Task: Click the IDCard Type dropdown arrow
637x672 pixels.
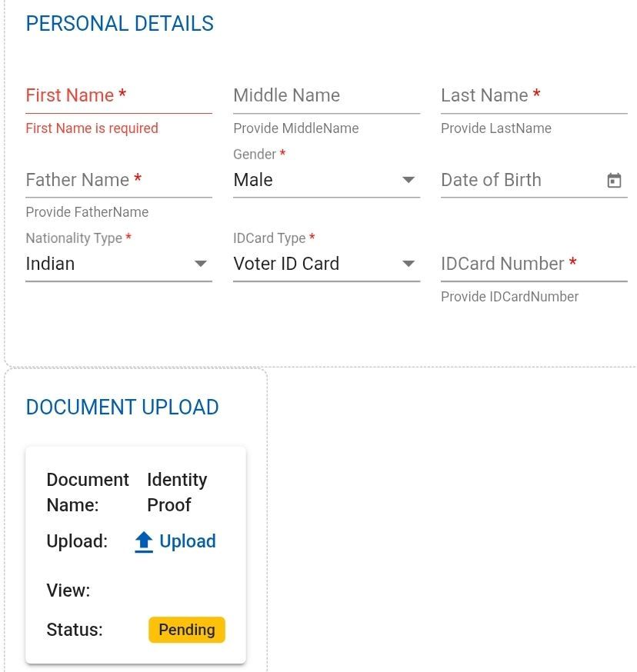Action: [x=409, y=264]
